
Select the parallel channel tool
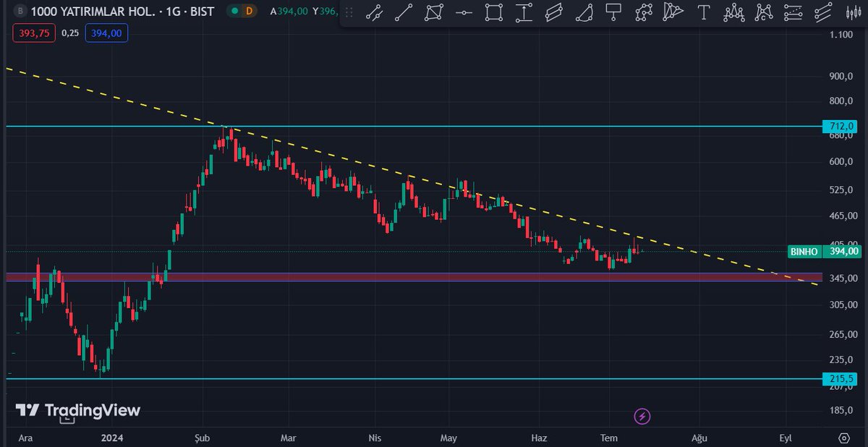pyautogui.click(x=553, y=12)
